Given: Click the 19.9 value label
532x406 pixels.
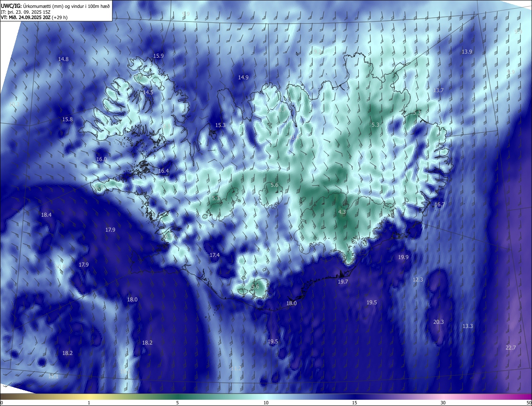Looking at the screenshot, I should 404,257.
